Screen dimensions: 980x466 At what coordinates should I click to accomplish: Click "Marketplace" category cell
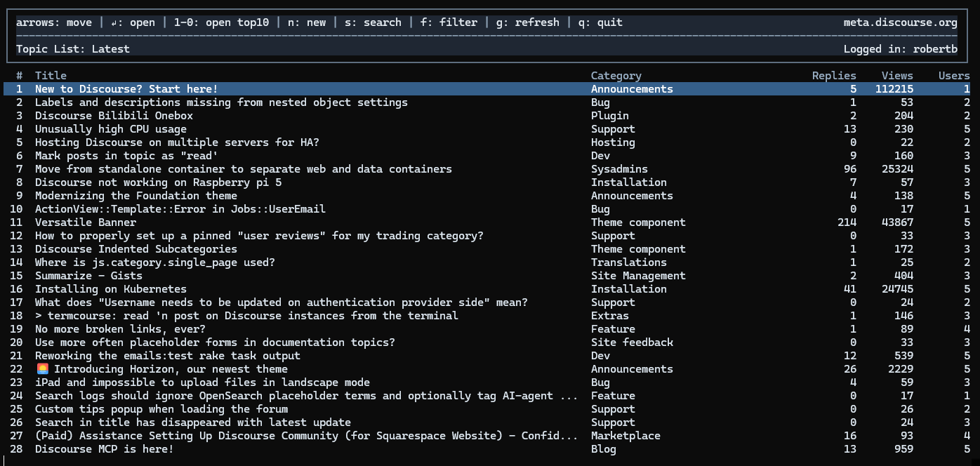click(x=625, y=436)
